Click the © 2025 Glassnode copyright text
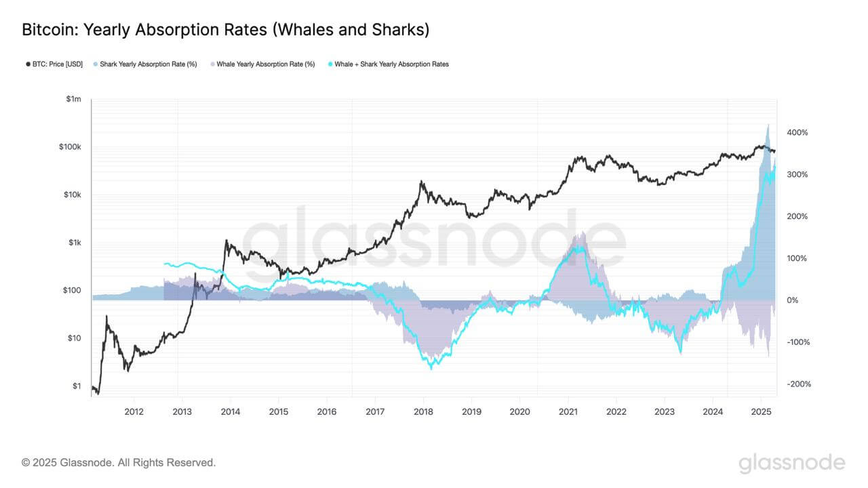Viewport: 868px width, 488px height. (x=119, y=463)
